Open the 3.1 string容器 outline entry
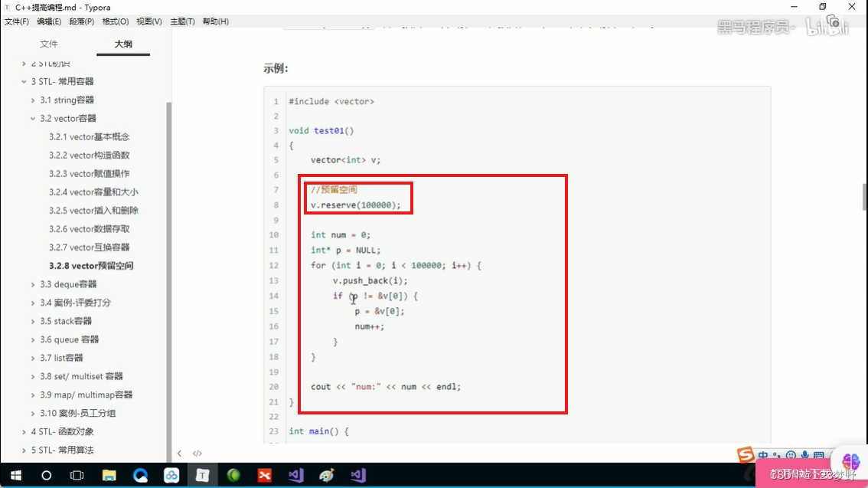Image resolution: width=868 pixels, height=488 pixels. 67,100
